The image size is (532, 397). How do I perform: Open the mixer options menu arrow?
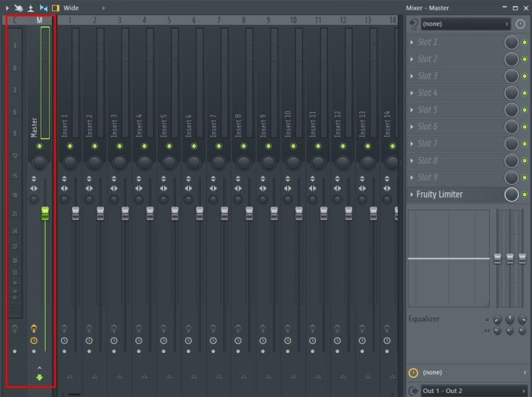pos(7,8)
